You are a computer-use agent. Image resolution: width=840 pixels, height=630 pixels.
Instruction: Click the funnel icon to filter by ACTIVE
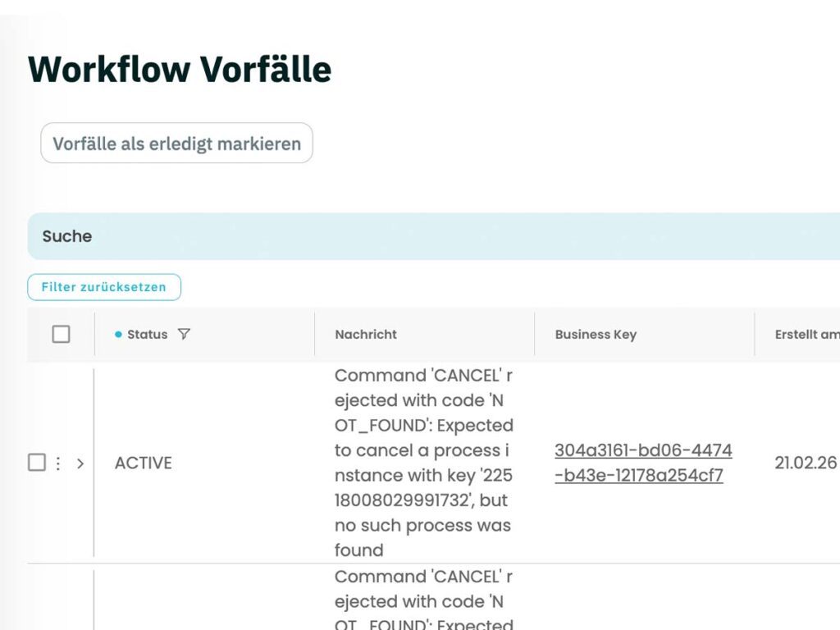click(185, 334)
